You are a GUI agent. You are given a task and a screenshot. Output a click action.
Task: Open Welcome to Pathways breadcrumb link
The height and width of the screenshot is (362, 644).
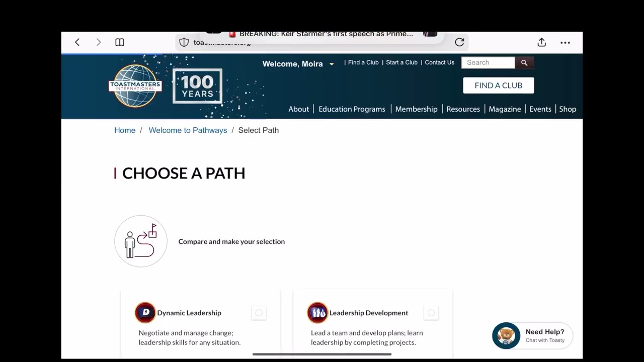188,130
